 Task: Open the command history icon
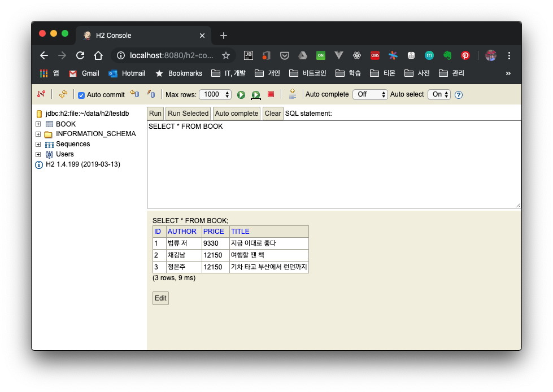click(x=292, y=94)
